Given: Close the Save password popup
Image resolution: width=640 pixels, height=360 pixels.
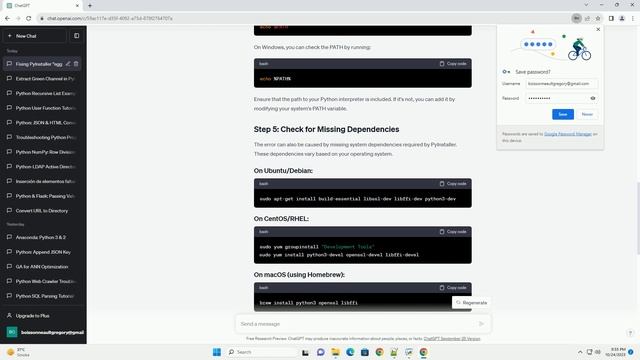Looking at the screenshot, I should (598, 29).
